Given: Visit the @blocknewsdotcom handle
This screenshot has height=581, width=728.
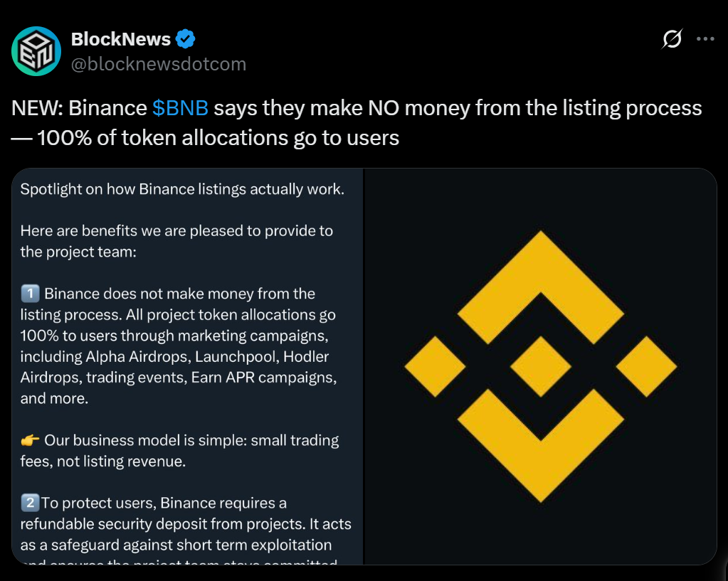Looking at the screenshot, I should click(159, 64).
